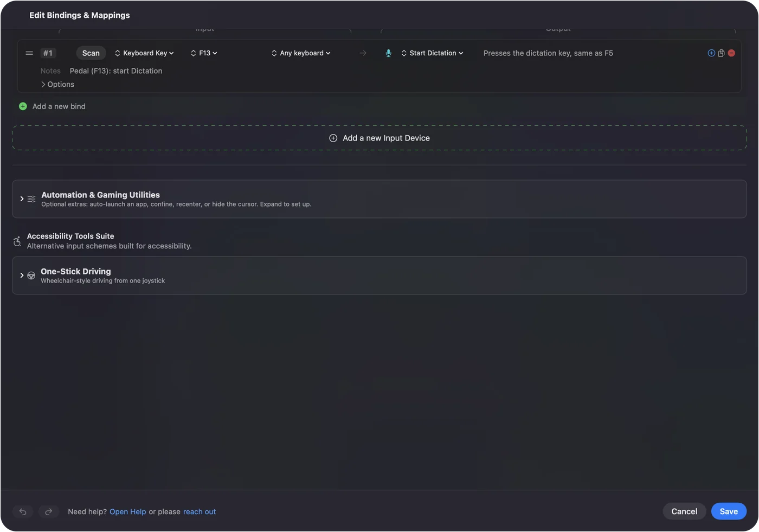Expand the Options section of bind #1
Viewport: 759px width, 532px height.
pos(57,85)
